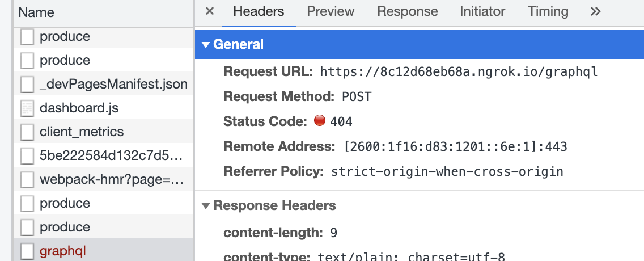
Task: Click the Name column header
Action: [36, 12]
